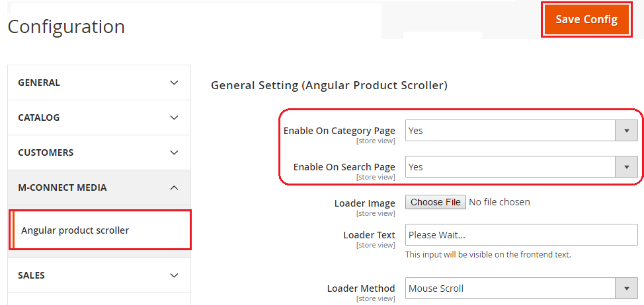
Task: Select the CATALOG menu tab
Action: point(39,118)
